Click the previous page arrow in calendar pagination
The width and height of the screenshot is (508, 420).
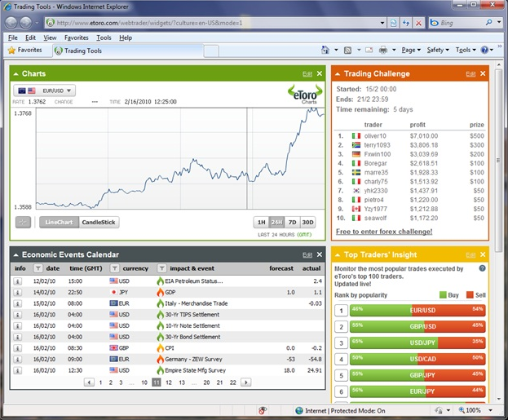89,382
